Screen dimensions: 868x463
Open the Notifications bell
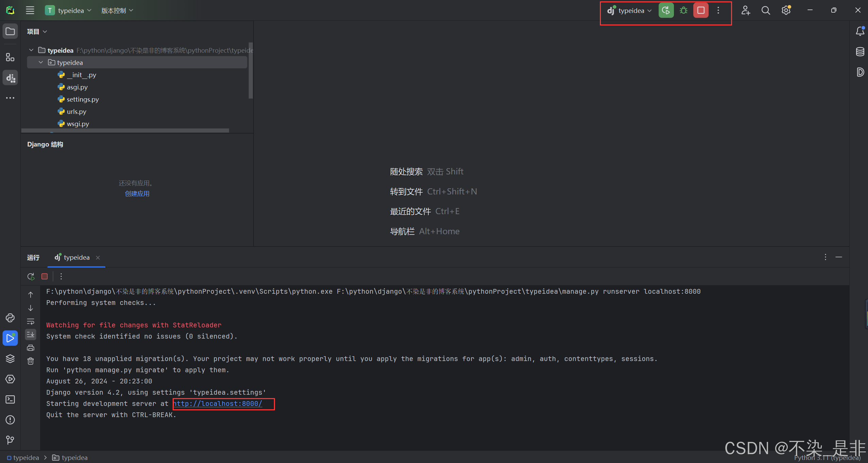click(860, 31)
